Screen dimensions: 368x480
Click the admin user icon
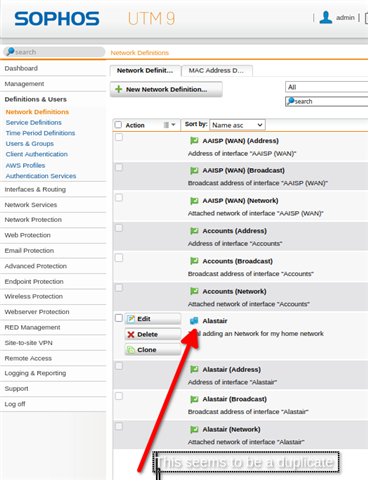(x=326, y=17)
